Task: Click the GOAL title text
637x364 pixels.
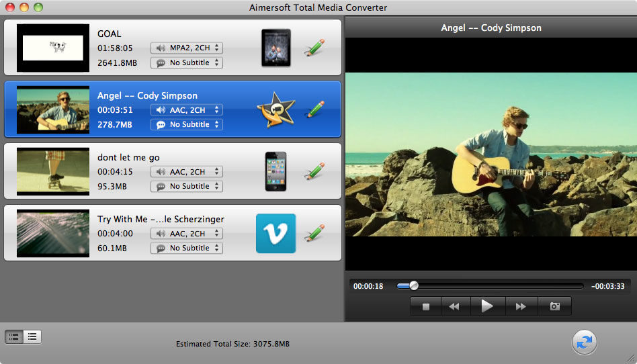Action: tap(110, 34)
